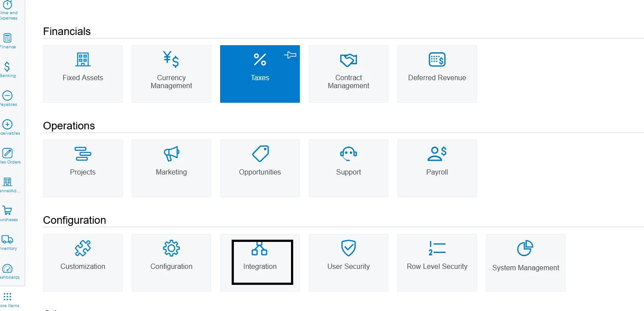Click the Customization puzzle icon
The width and height of the screenshot is (644, 311).
point(82,248)
